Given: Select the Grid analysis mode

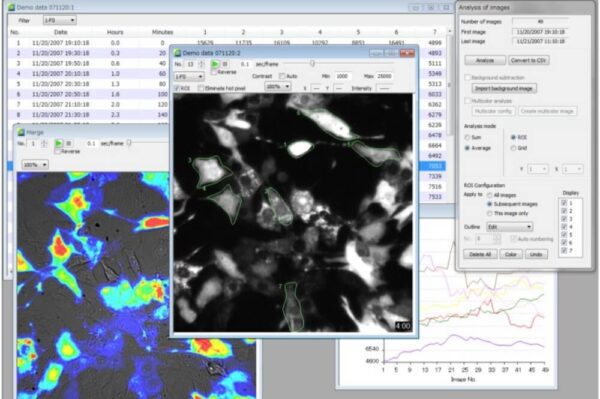Looking at the screenshot, I should click(x=513, y=148).
